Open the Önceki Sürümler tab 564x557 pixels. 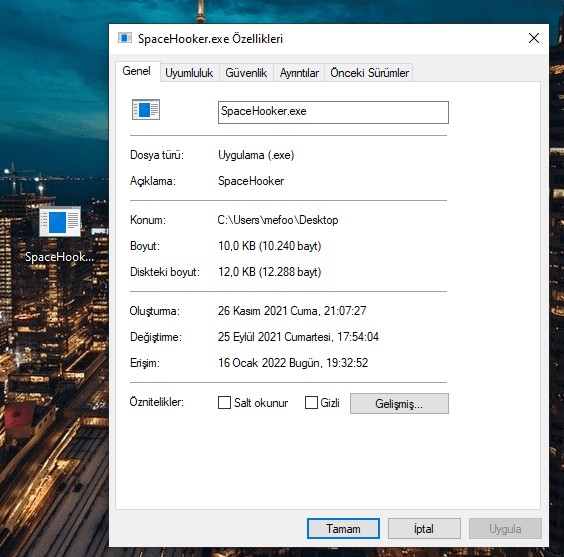(369, 73)
